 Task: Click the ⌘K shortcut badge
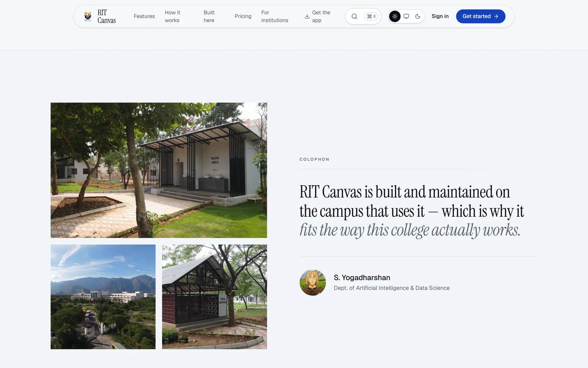pyautogui.click(x=371, y=16)
